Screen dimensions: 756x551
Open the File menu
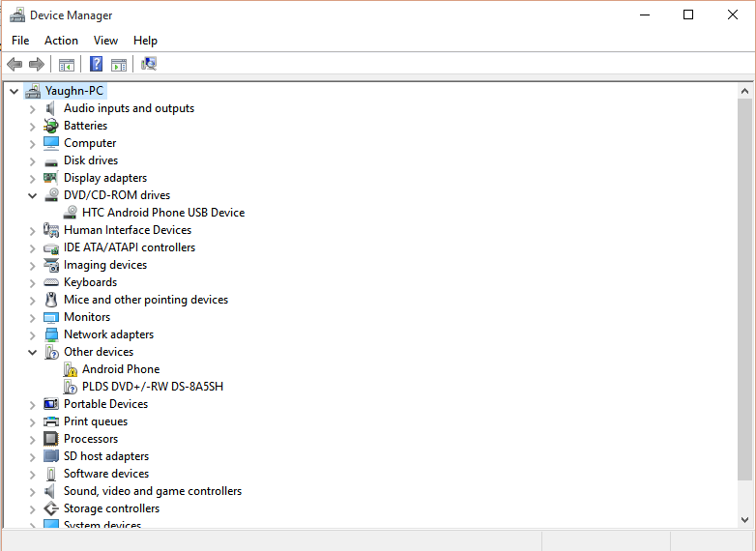click(20, 41)
